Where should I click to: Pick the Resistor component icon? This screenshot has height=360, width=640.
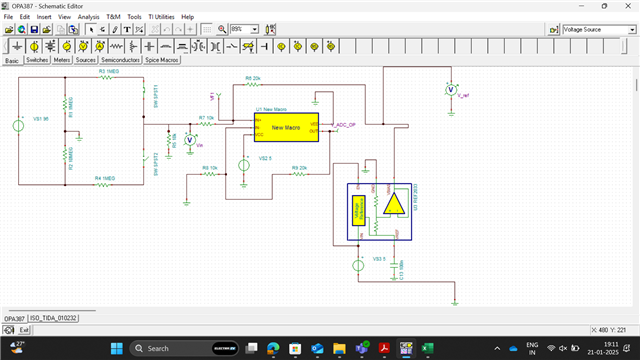coord(116,47)
